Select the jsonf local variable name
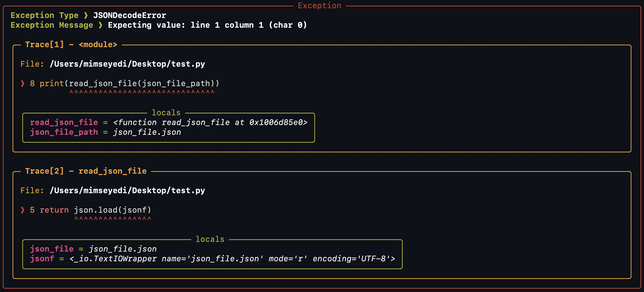The width and height of the screenshot is (644, 292). (42, 259)
